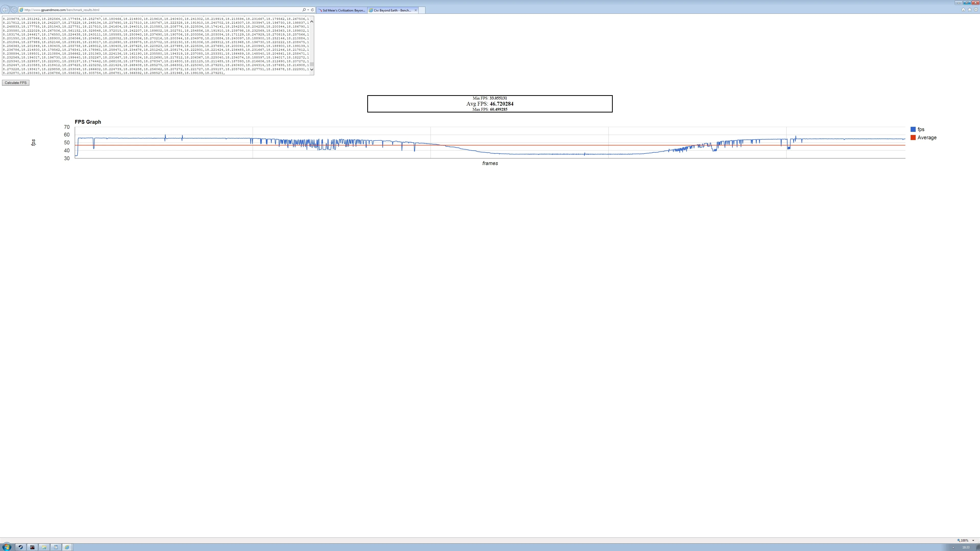Click the Min FPS value 33.055131
This screenshot has width=980, height=551.
(498, 98)
